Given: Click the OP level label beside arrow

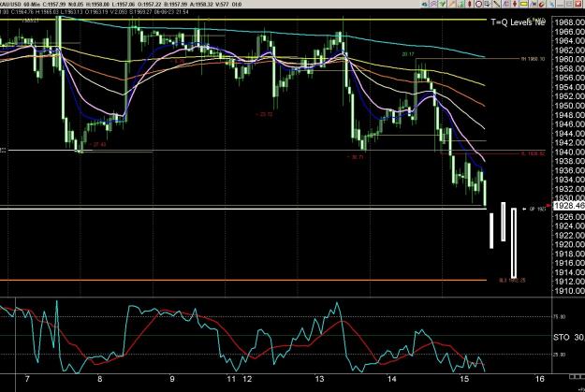Looking at the screenshot, I should coord(537,210).
